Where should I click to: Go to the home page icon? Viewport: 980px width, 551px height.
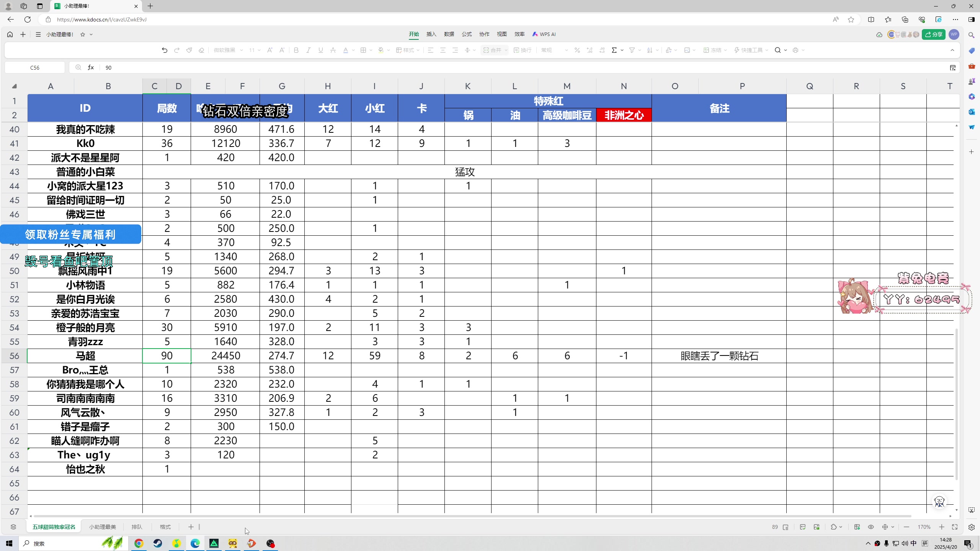10,34
